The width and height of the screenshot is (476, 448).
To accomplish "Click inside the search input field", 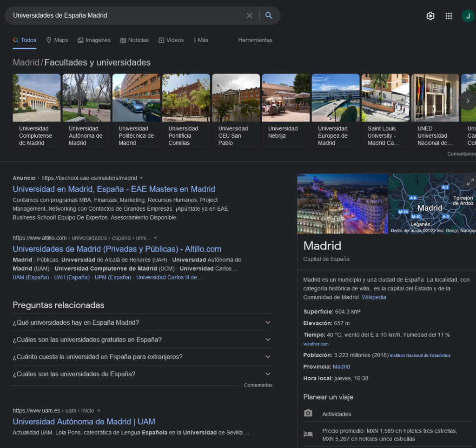I will tap(127, 15).
